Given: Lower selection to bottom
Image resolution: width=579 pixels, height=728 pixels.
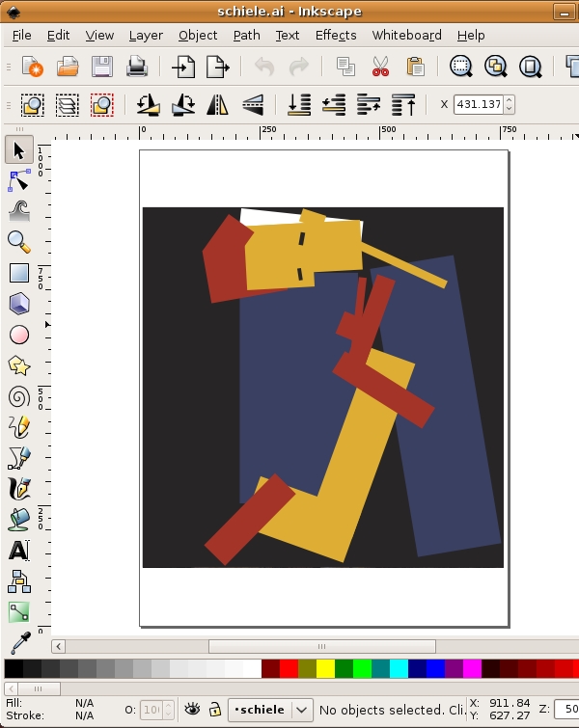Looking at the screenshot, I should pyautogui.click(x=299, y=104).
